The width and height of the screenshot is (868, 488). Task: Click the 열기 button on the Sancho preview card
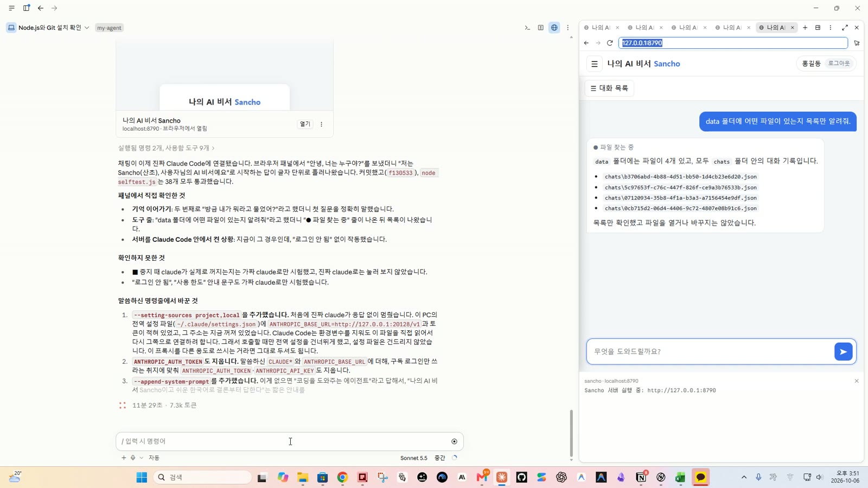(305, 124)
